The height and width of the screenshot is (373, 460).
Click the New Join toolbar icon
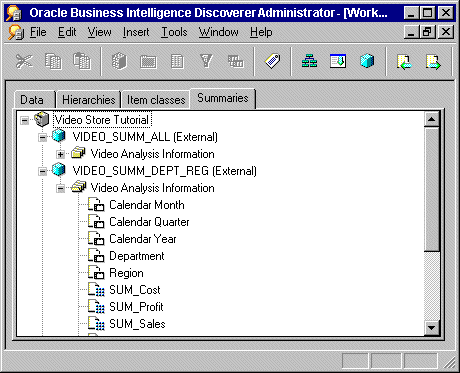236,61
